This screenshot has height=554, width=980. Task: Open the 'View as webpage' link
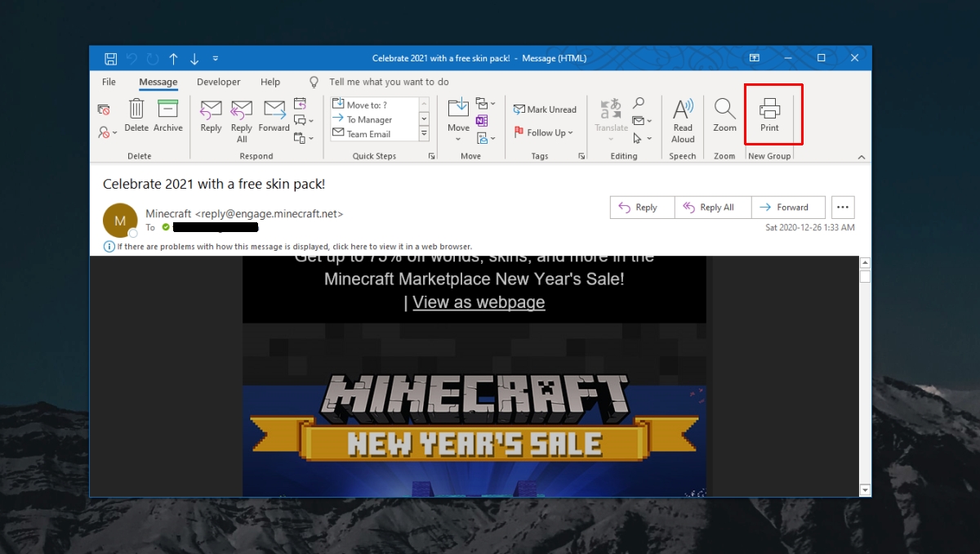click(479, 302)
